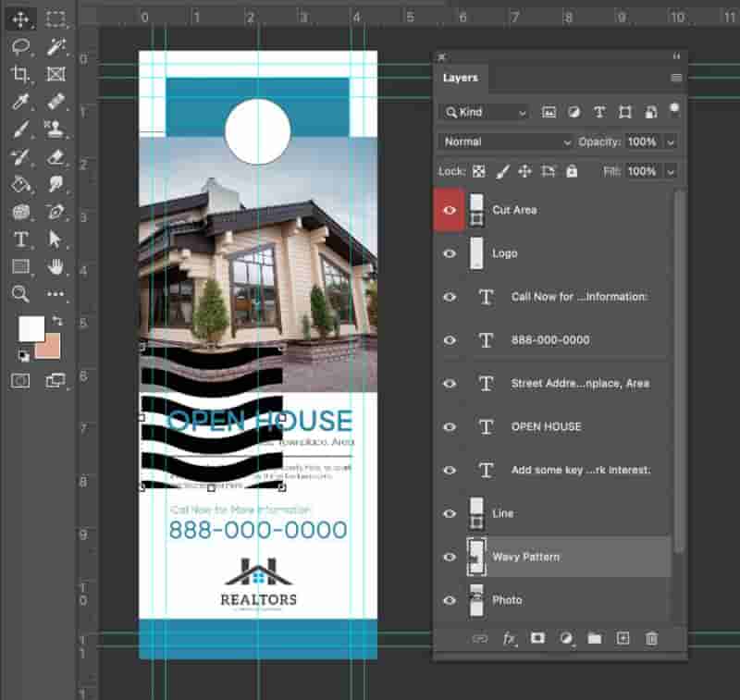Select the Lasso tool

point(20,46)
